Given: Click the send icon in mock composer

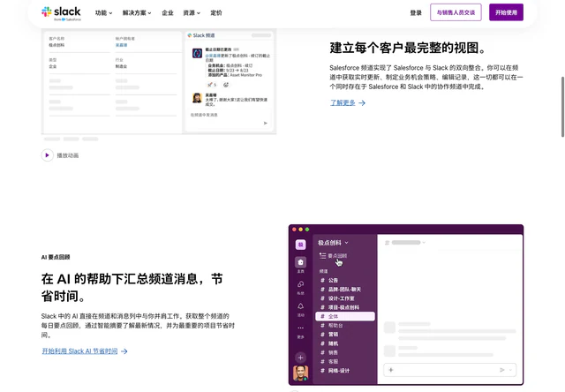Looking at the screenshot, I should coord(502,370).
